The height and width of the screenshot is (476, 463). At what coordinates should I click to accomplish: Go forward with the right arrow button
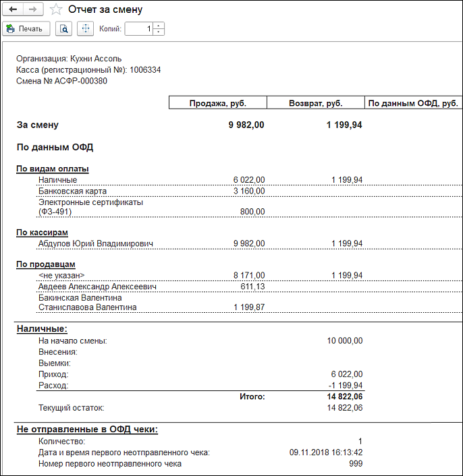[33, 9]
